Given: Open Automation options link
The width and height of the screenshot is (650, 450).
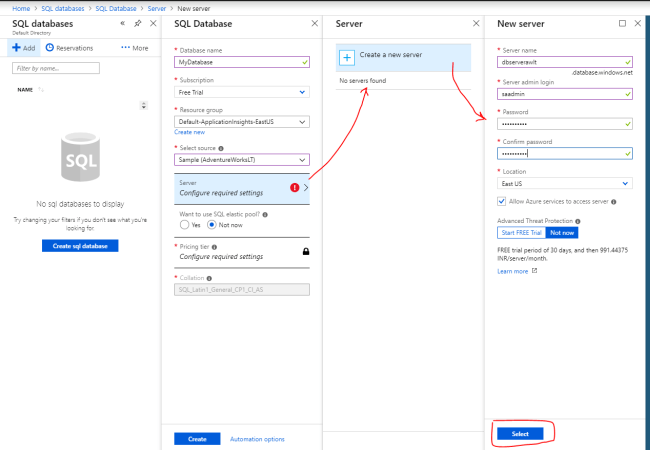Looking at the screenshot, I should click(x=257, y=439).
